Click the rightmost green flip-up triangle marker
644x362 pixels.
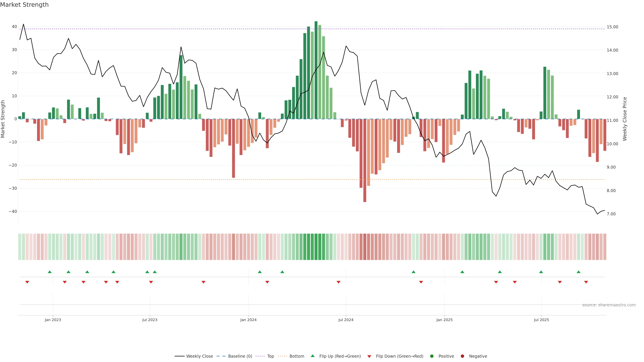point(578,272)
